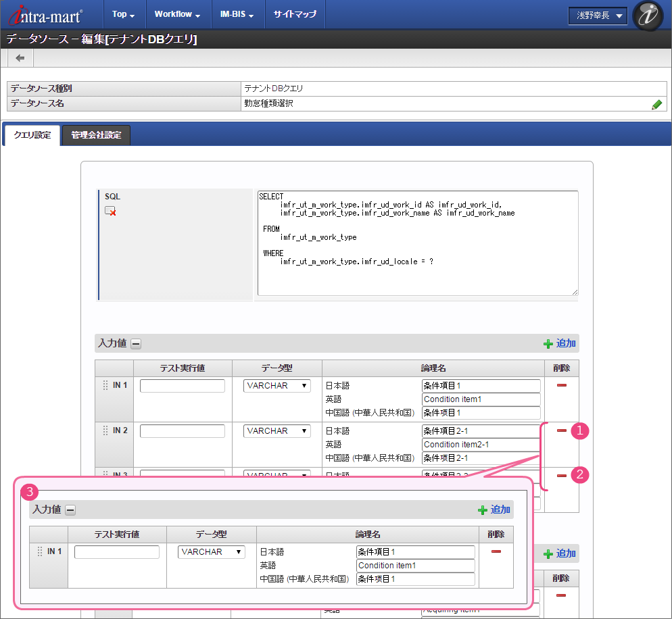This screenshot has height=619, width=672.
Task: Click the pencil edit icon for data source name
Action: click(656, 105)
